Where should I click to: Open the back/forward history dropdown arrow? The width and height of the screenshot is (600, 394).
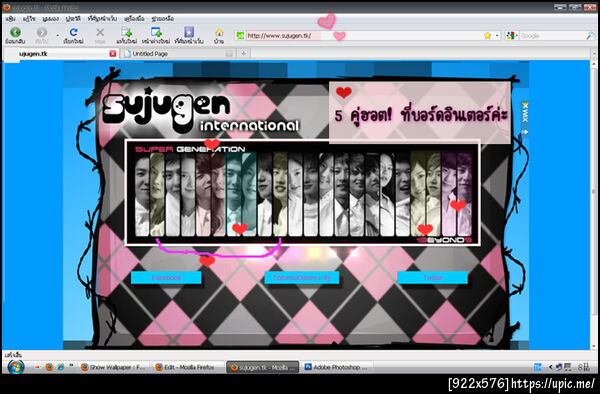point(57,35)
